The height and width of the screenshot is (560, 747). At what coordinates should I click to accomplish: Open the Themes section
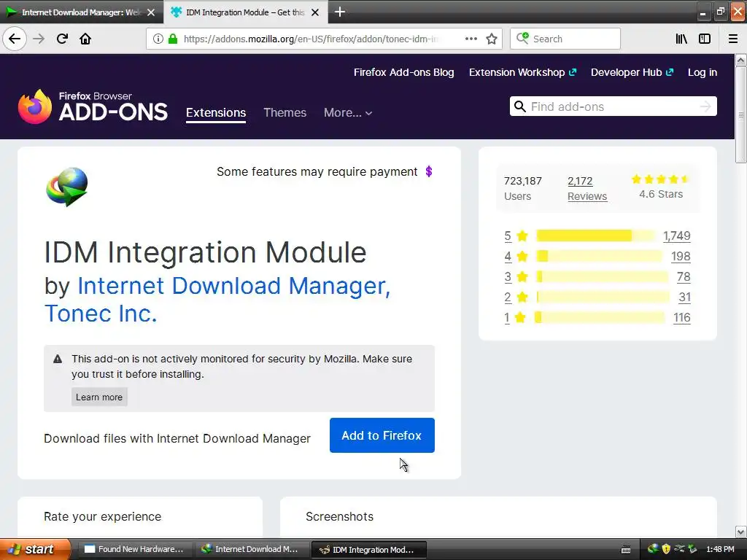point(285,113)
